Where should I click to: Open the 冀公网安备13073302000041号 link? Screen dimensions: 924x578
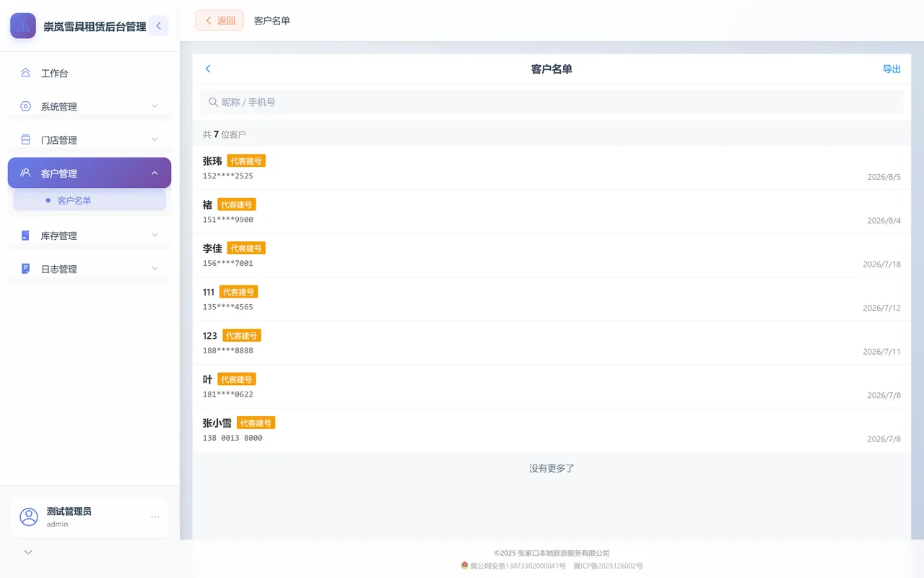(518, 566)
